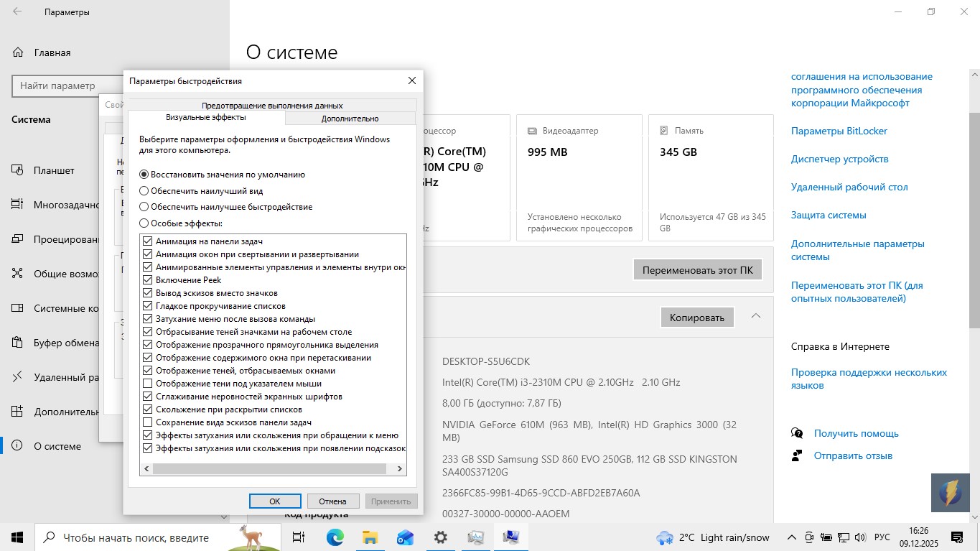The width and height of the screenshot is (980, 551).
Task: Click the Переименовать этот ПК button
Action: 698,270
